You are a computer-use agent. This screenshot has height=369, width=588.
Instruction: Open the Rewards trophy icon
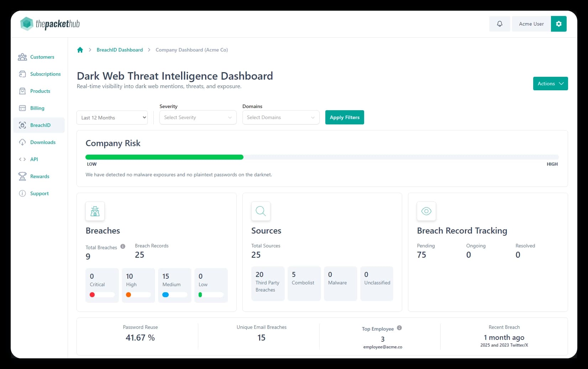[x=22, y=176]
